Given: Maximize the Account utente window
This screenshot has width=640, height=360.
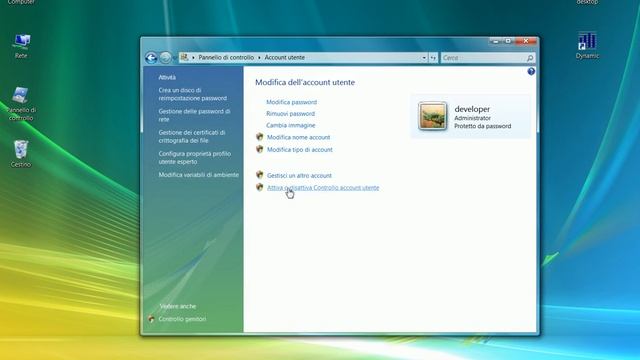Looking at the screenshot, I should pyautogui.click(x=508, y=41).
